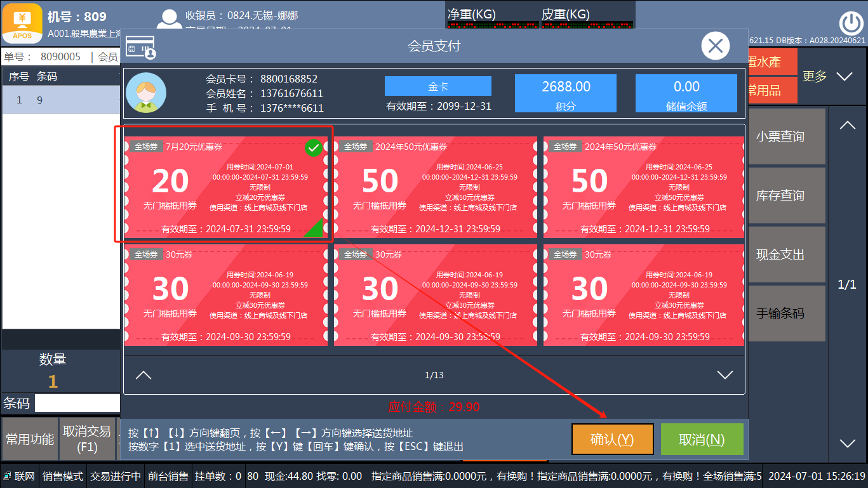Click the 1/13 coupon page indicator
This screenshot has height=488, width=868.
(x=434, y=375)
